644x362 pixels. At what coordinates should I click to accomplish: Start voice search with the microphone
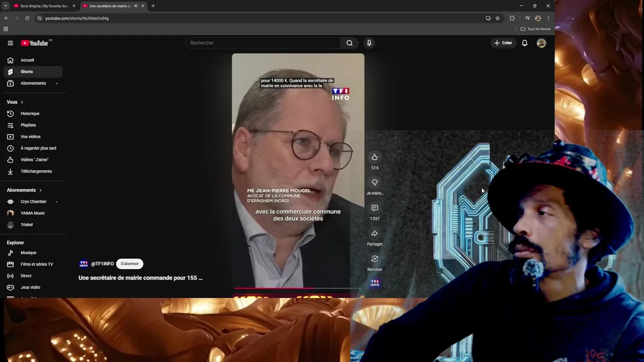pyautogui.click(x=369, y=43)
